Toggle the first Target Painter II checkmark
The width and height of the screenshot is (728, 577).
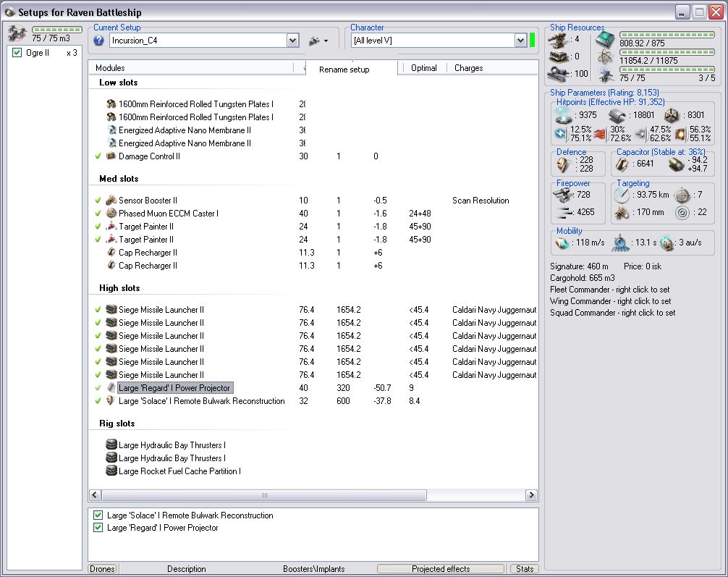(98, 227)
